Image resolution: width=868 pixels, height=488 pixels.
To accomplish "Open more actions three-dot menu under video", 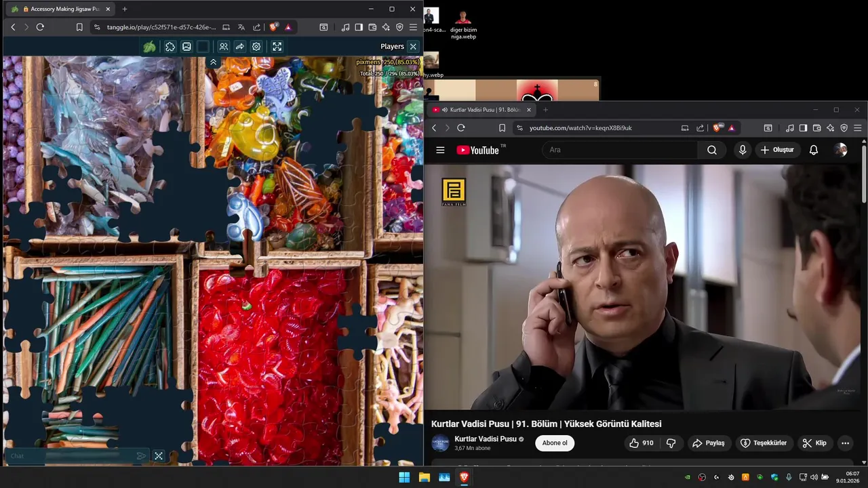I will (845, 443).
